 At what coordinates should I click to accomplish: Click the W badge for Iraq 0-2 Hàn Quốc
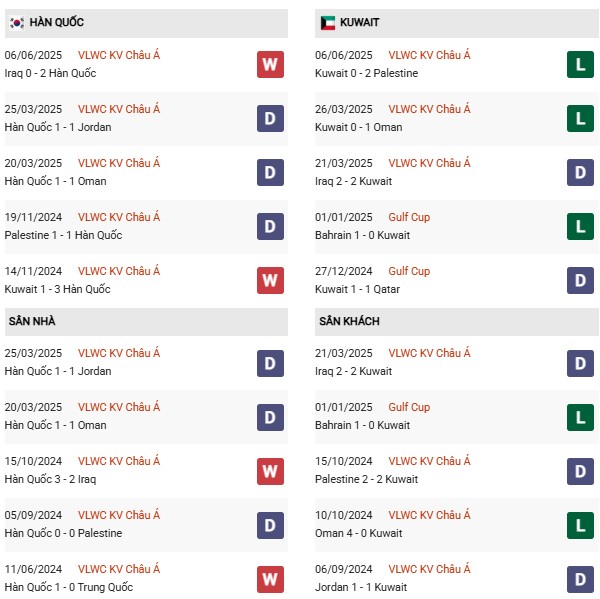tap(270, 65)
